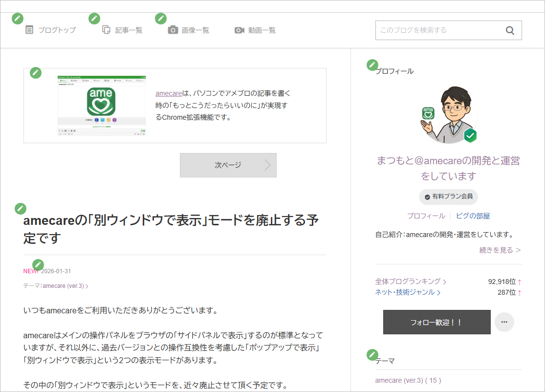The height and width of the screenshot is (392, 545).
Task: Open the ピグの部屋 link
Action: [x=473, y=216]
